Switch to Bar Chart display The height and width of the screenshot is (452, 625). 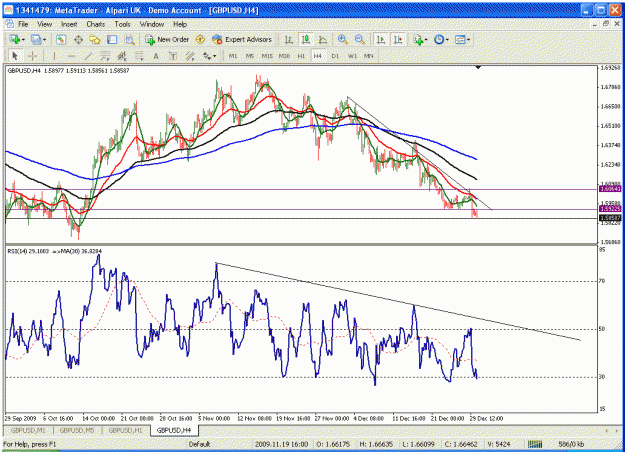[289, 39]
